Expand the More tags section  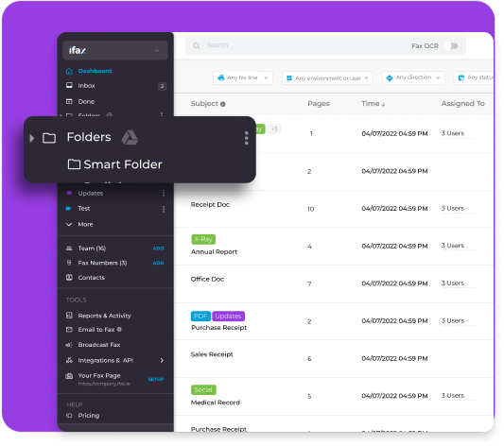point(79,225)
